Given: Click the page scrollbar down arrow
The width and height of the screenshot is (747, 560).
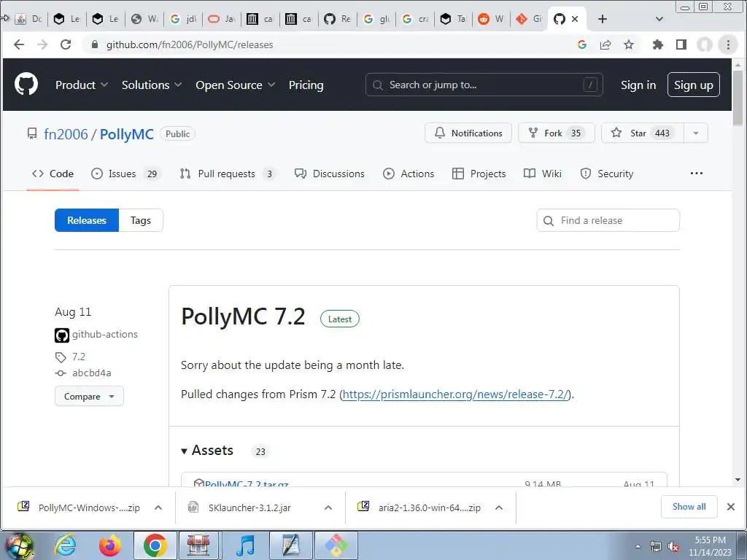Looking at the screenshot, I should coord(738,480).
